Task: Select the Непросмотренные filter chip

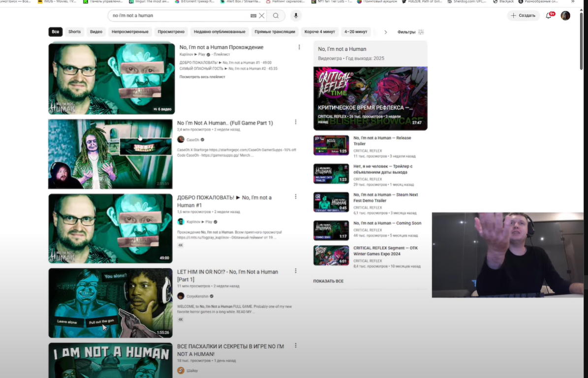Action: pyautogui.click(x=130, y=32)
